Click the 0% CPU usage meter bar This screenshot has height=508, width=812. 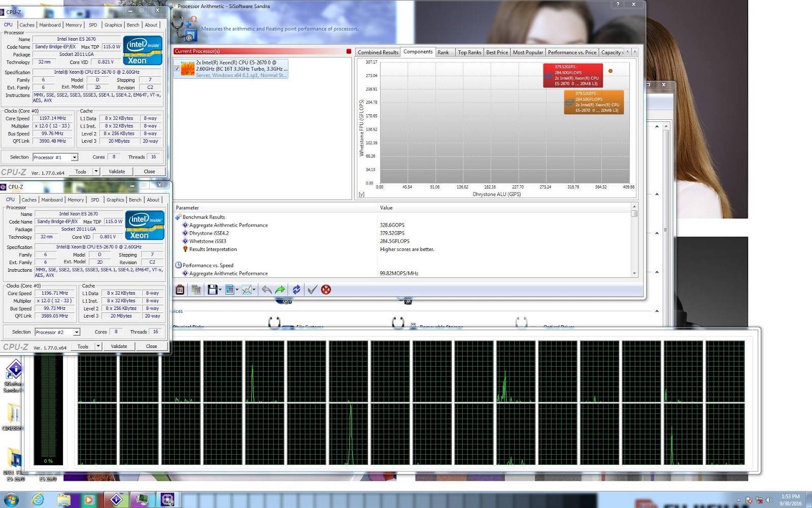48,406
